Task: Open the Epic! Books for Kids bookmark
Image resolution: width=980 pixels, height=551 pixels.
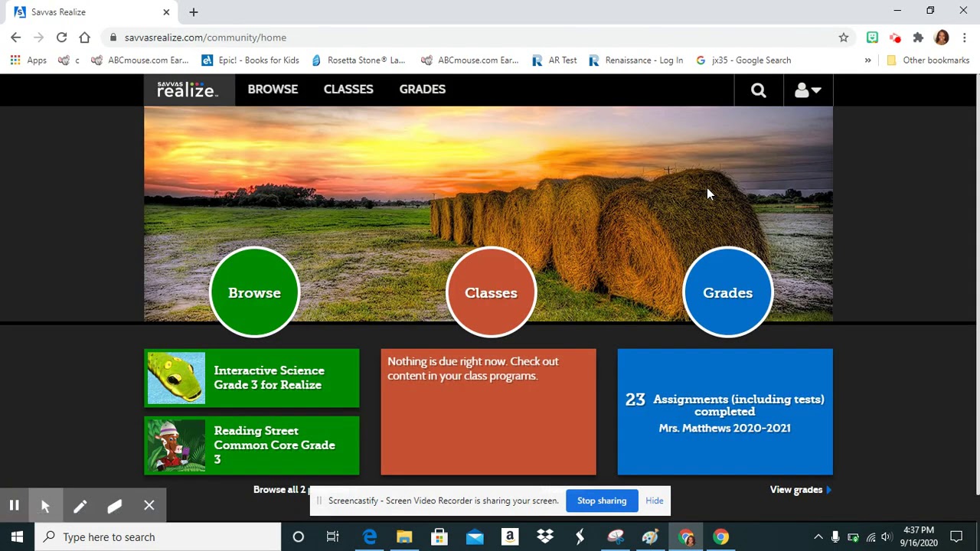Action: [250, 60]
